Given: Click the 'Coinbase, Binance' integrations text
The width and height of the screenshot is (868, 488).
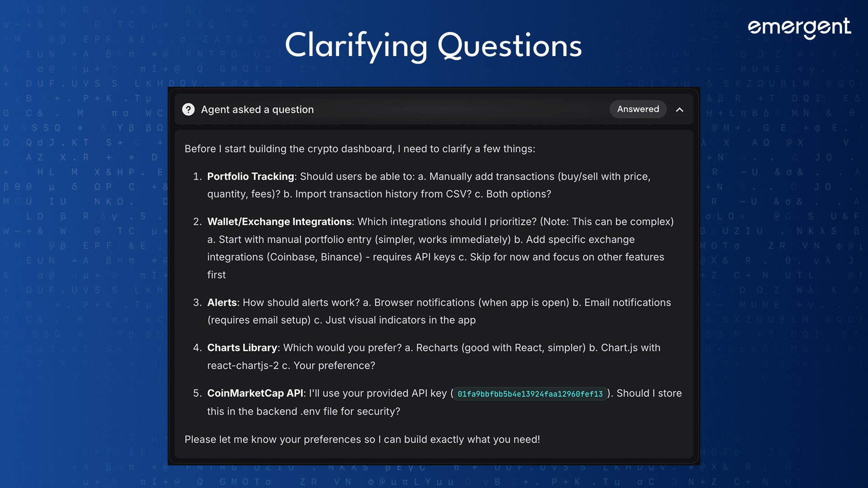Looking at the screenshot, I should pos(314,257).
